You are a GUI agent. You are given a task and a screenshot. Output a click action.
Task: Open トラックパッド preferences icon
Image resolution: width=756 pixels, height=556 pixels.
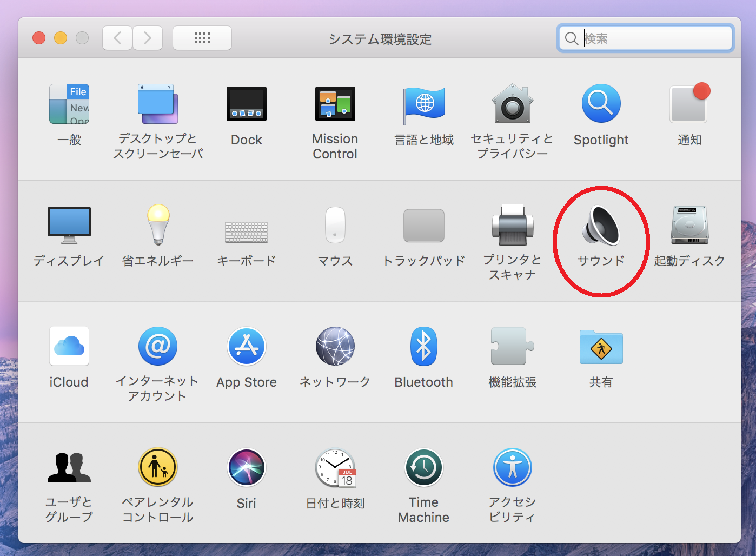click(x=424, y=226)
